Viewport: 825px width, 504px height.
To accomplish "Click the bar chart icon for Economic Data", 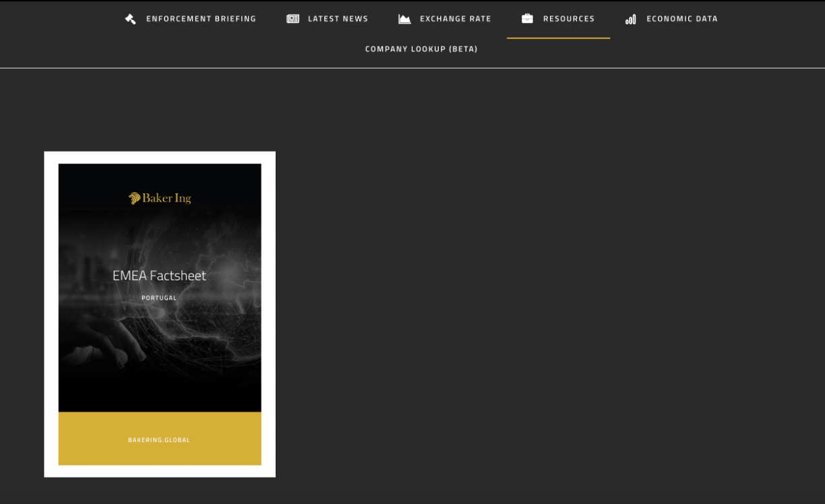I will [x=631, y=19].
